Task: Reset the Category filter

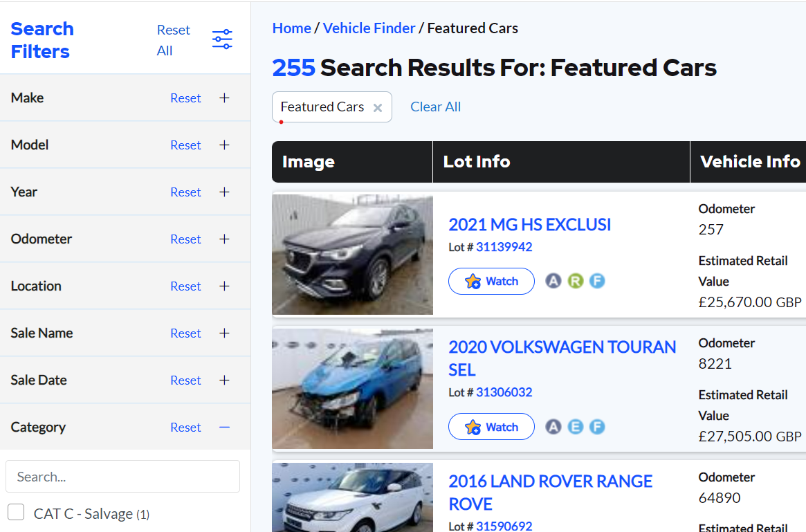Action: [x=185, y=427]
